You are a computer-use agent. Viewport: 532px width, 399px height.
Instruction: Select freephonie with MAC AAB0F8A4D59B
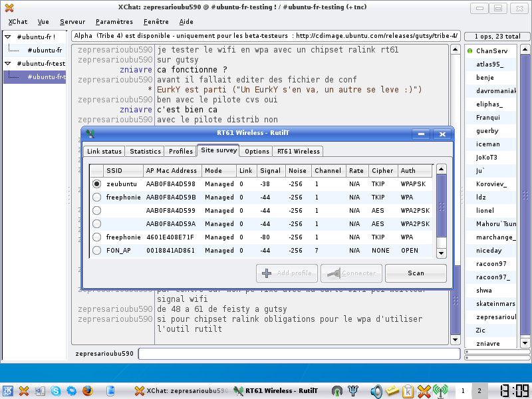click(x=97, y=197)
